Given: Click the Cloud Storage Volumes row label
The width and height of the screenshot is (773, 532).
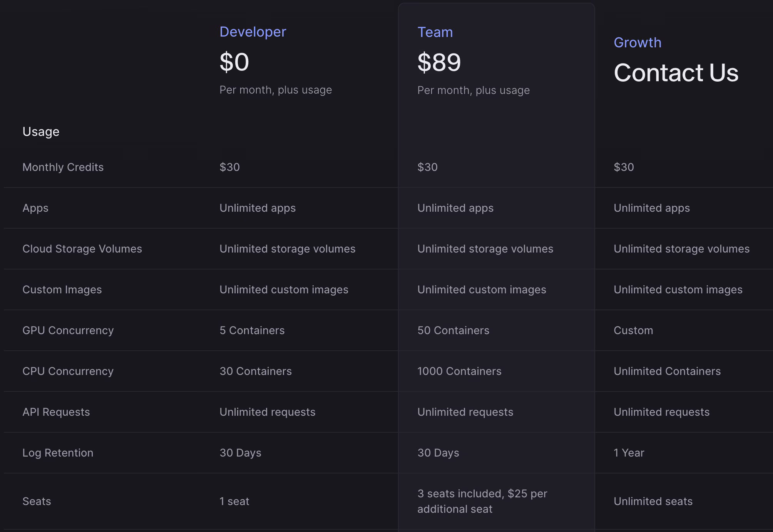Looking at the screenshot, I should pos(82,249).
